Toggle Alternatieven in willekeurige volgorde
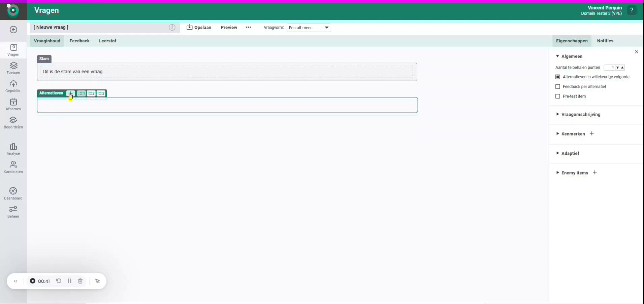The width and height of the screenshot is (644, 304). pyautogui.click(x=557, y=77)
